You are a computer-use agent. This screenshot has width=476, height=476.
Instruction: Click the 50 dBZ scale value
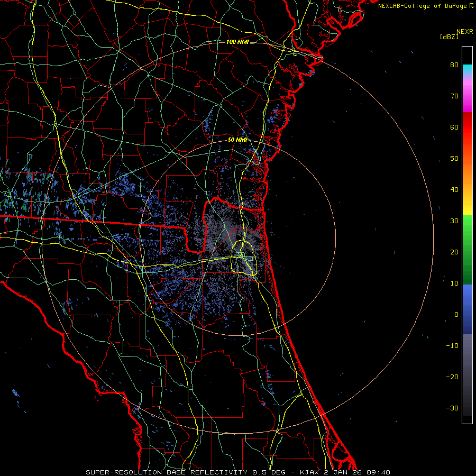pyautogui.click(x=454, y=159)
